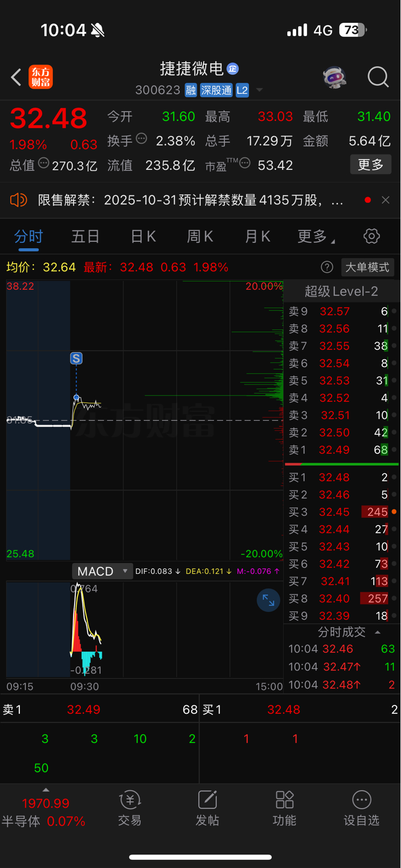Show more quote data via 更多 button

(x=371, y=165)
